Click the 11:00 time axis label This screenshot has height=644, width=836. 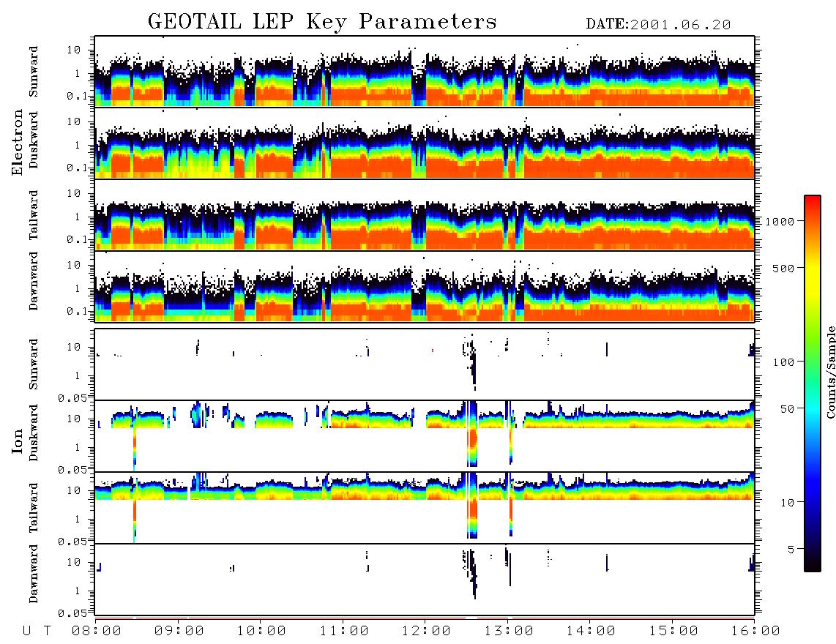tap(344, 632)
